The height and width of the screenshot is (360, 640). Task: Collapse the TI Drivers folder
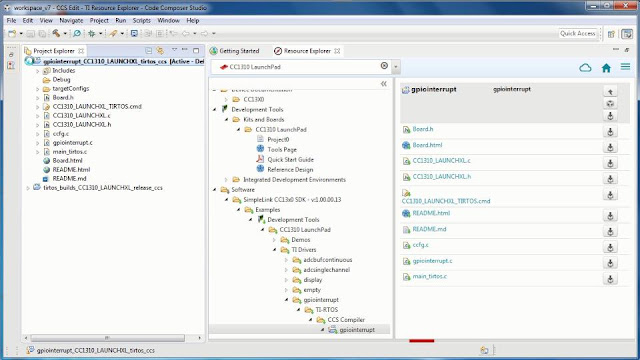point(274,250)
